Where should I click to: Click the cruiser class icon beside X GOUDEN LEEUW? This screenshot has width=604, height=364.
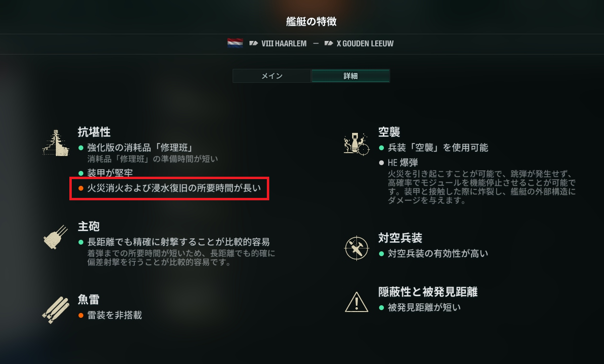pos(329,43)
